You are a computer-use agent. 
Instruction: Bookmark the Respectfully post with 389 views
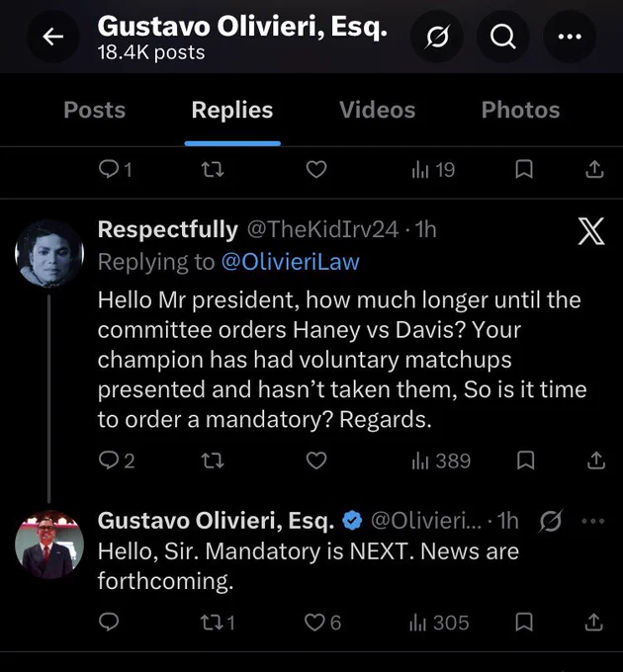[525, 461]
